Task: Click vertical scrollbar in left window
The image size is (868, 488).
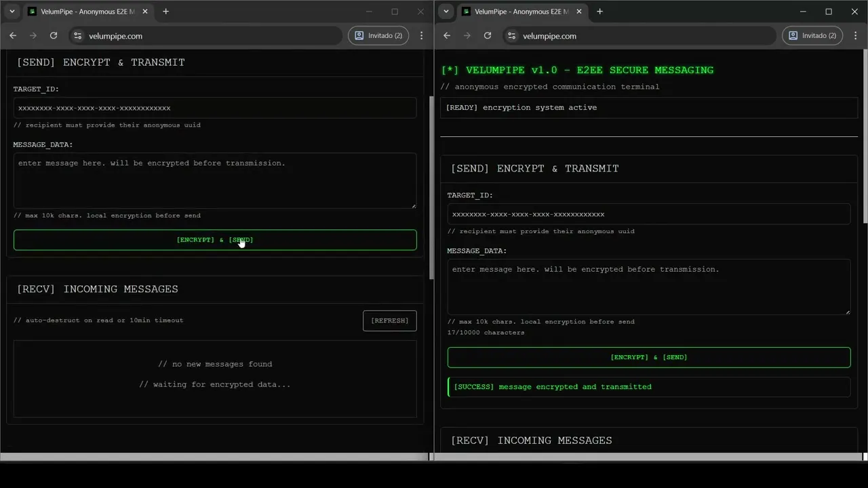Action: pos(431,188)
